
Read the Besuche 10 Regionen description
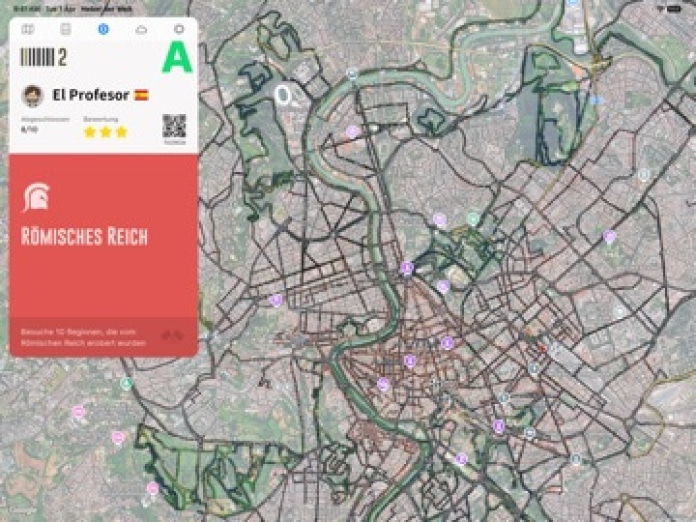point(83,337)
